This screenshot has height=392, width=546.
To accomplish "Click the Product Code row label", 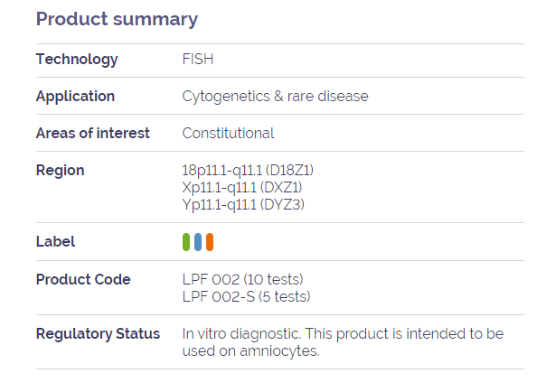I will pyautogui.click(x=83, y=279).
